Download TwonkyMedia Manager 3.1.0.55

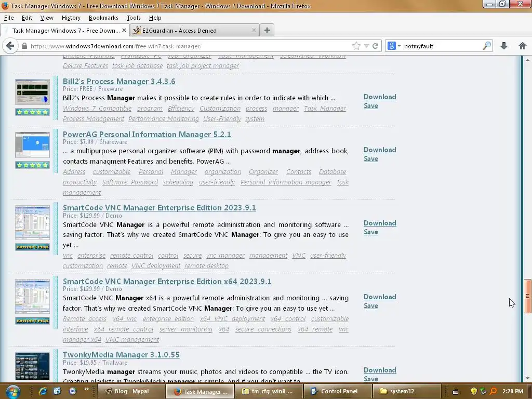(x=380, y=370)
